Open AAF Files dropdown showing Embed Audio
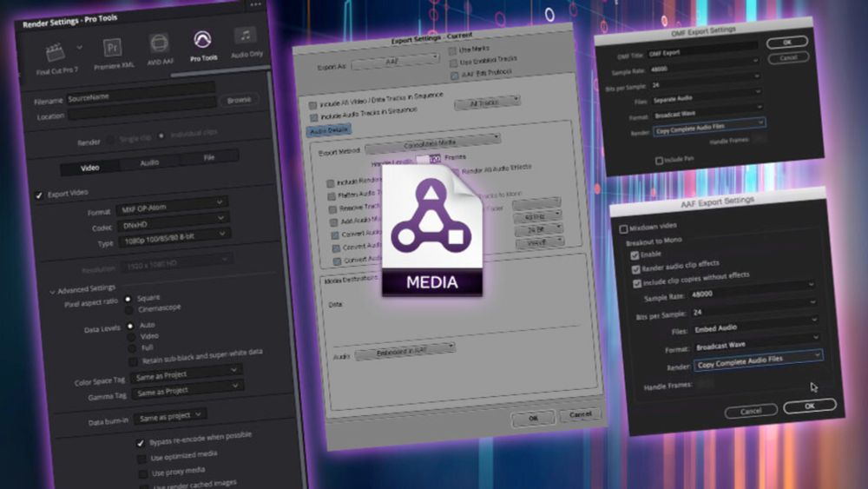This screenshot has height=489, width=868. click(756, 325)
